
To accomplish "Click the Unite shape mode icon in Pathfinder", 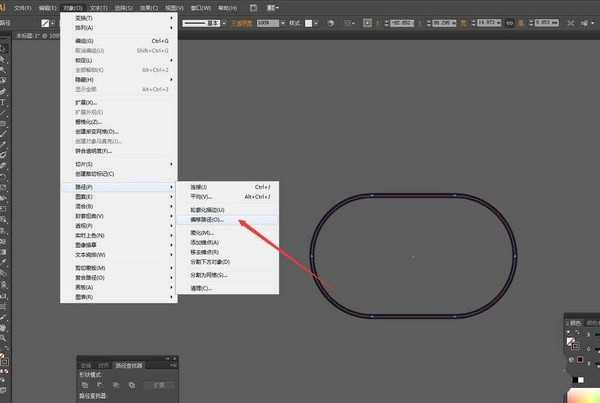I will [85, 384].
